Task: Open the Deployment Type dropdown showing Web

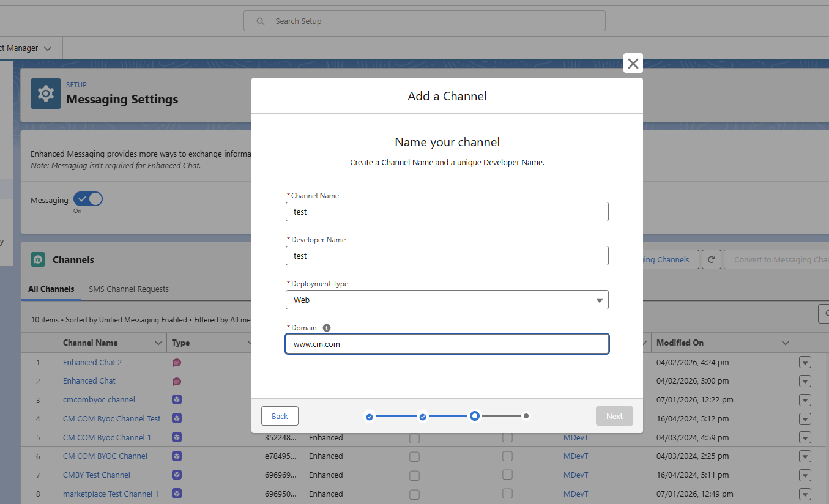Action: (447, 300)
